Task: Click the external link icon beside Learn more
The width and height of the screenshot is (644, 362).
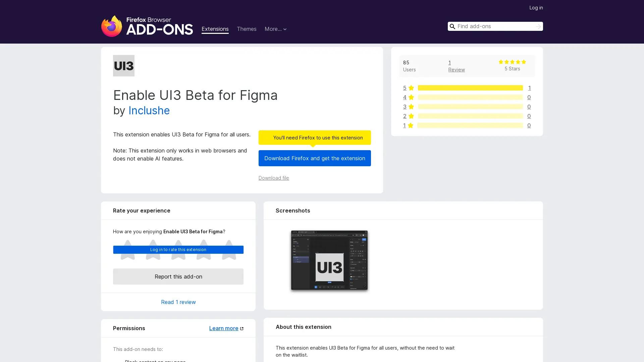Action: 241,328
